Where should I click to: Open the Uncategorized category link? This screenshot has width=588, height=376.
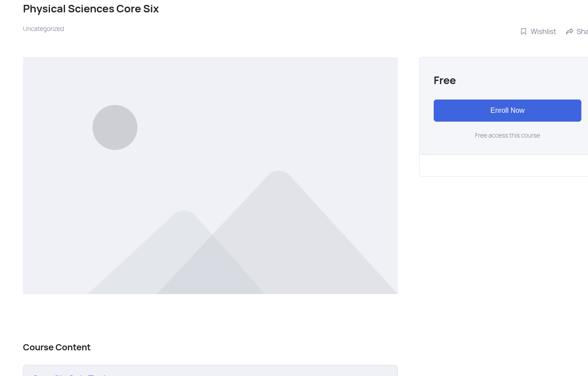coord(43,29)
